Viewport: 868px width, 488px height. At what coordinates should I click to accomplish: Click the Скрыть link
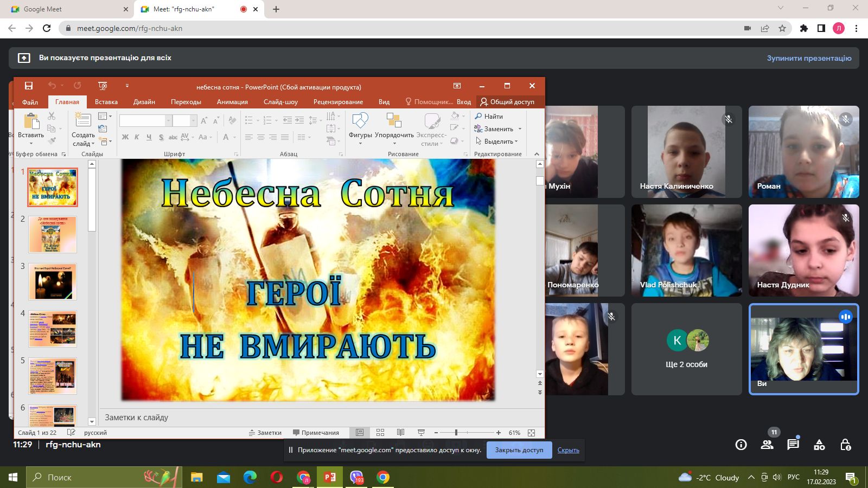pyautogui.click(x=569, y=450)
